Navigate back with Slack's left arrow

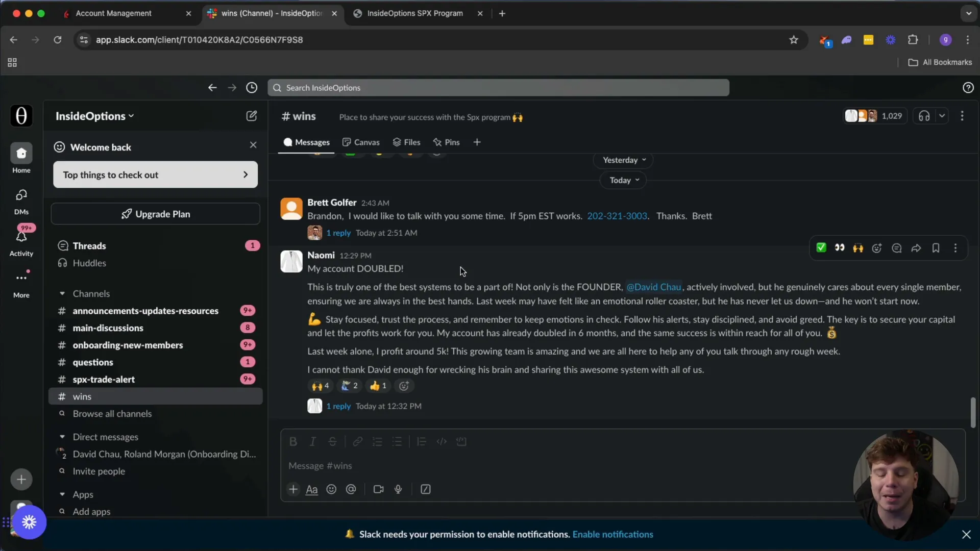tap(212, 88)
